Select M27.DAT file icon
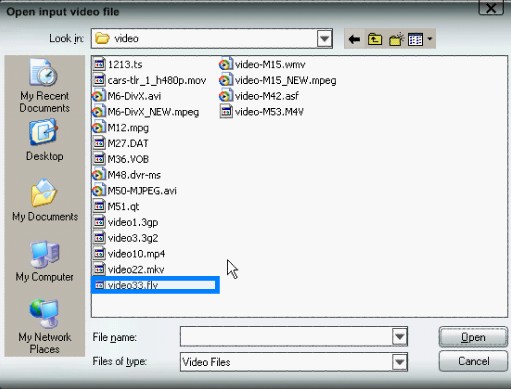 pos(99,143)
